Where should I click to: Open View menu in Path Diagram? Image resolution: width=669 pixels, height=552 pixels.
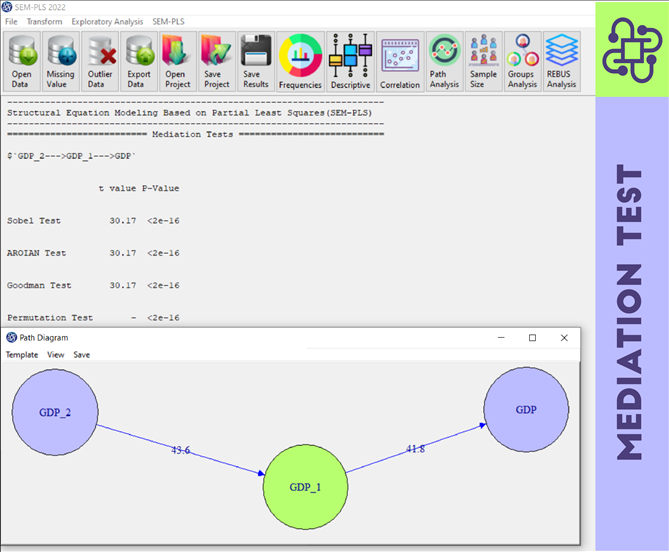click(56, 355)
